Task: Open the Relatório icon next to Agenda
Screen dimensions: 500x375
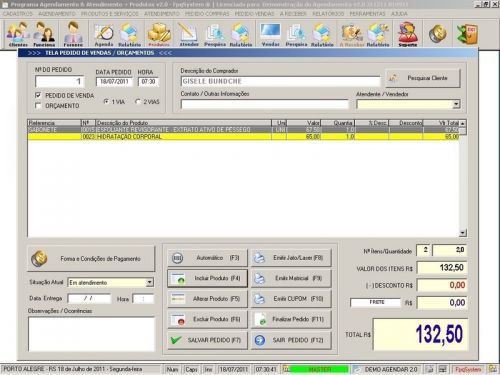Action: pyautogui.click(x=129, y=34)
